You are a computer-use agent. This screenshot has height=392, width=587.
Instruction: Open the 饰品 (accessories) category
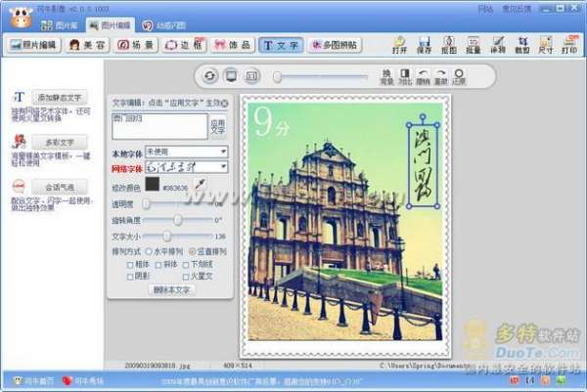coord(233,45)
